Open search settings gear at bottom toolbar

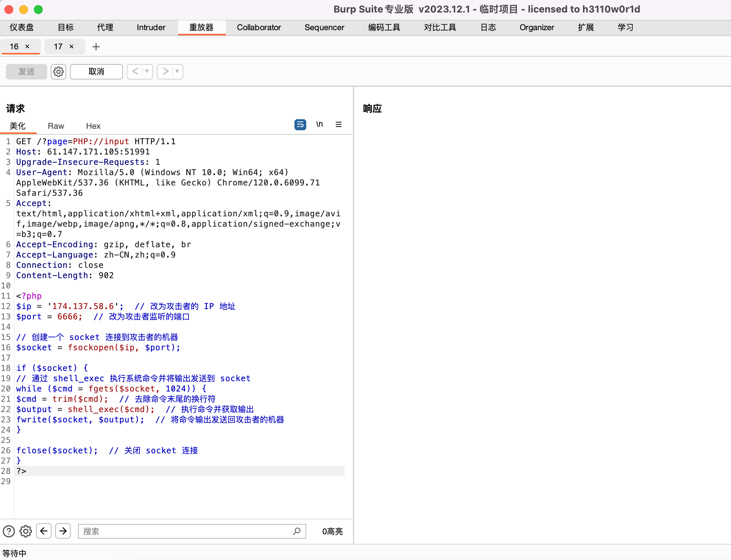[25, 531]
